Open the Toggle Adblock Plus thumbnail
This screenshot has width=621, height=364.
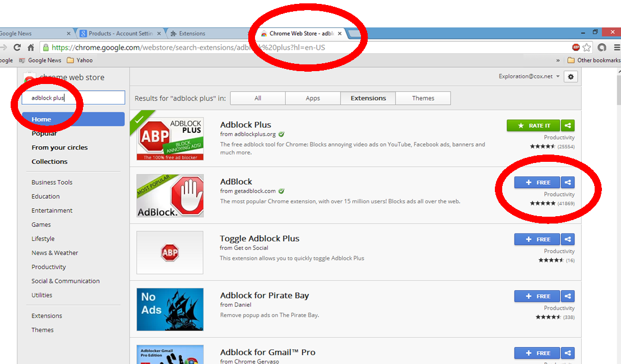[170, 253]
